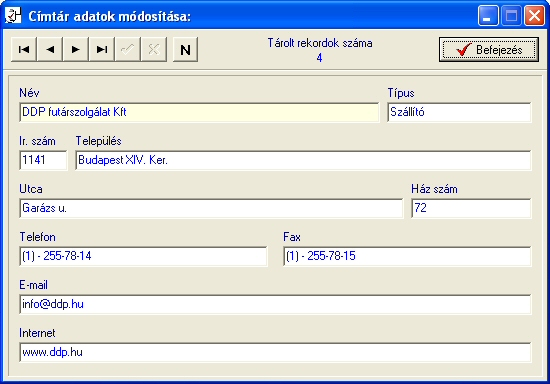Click the Fax number field
Image resolution: width=550 pixels, height=384 pixels.
[x=407, y=256]
